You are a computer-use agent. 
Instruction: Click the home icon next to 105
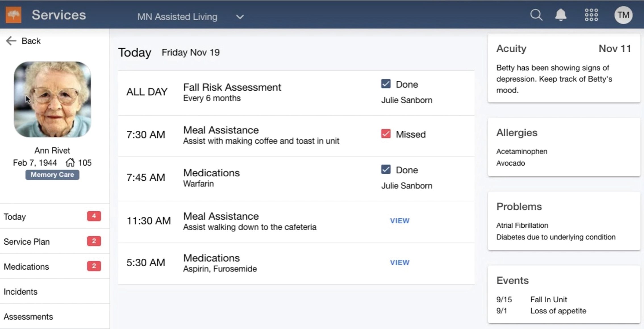click(x=71, y=163)
